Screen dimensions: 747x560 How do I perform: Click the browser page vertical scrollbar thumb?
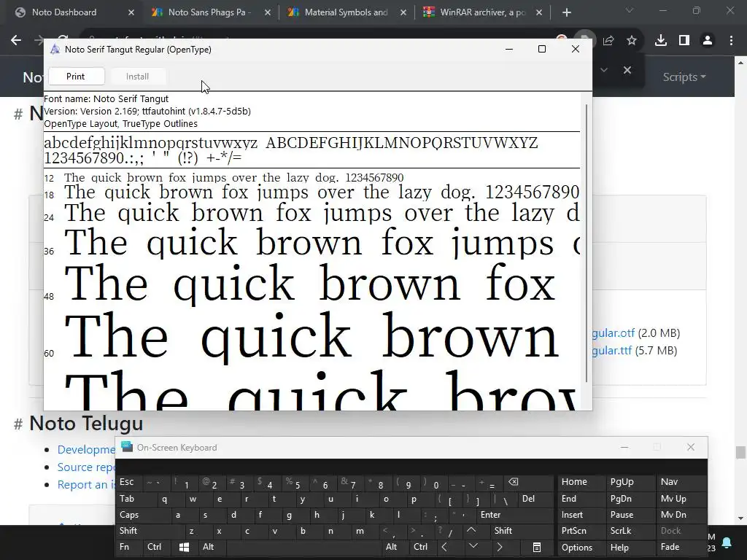740,452
